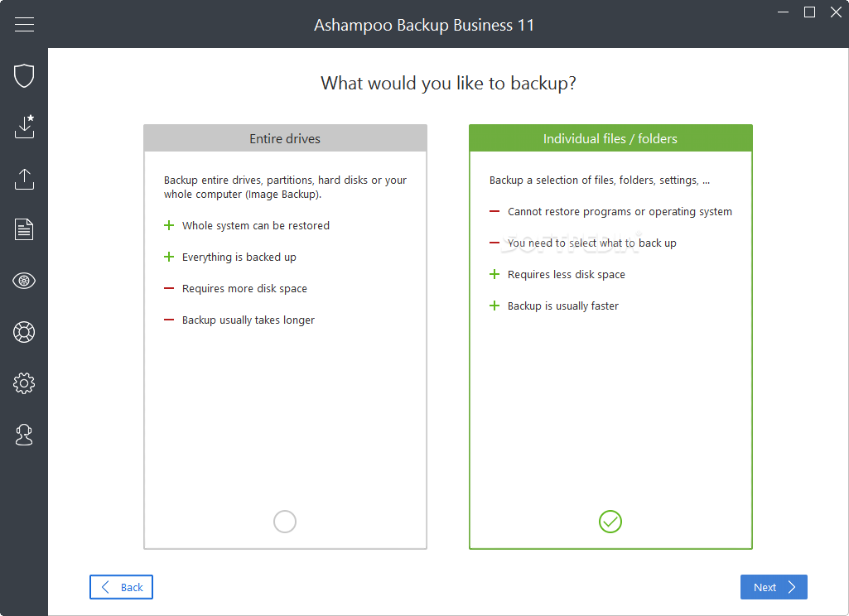This screenshot has height=616, width=849.
Task: Open the restore upload icon in sidebar
Action: click(24, 179)
